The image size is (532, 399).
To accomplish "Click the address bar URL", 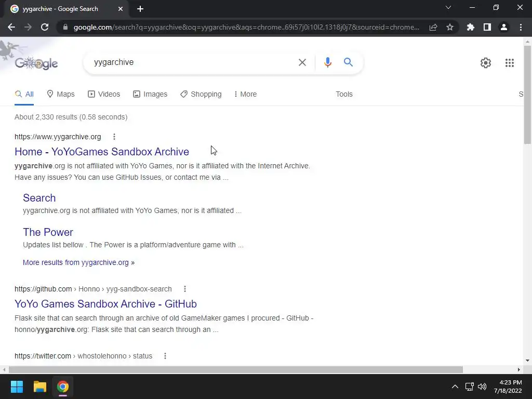I will (247, 27).
